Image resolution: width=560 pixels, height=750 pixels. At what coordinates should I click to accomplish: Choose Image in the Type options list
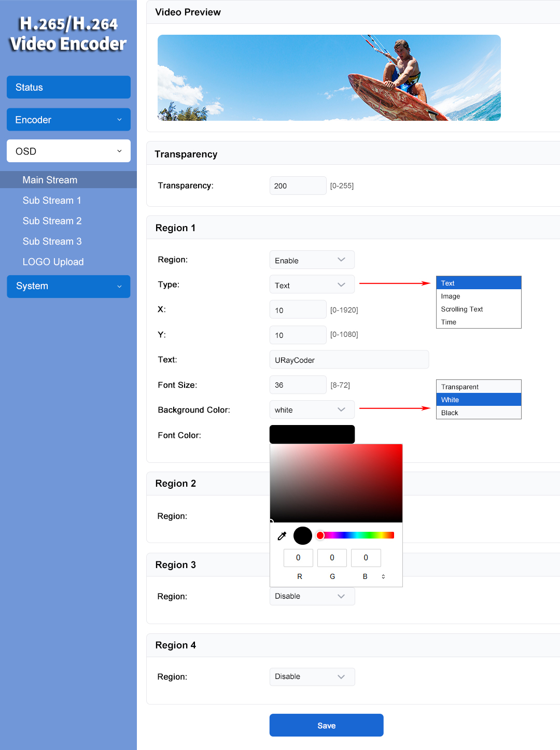479,296
